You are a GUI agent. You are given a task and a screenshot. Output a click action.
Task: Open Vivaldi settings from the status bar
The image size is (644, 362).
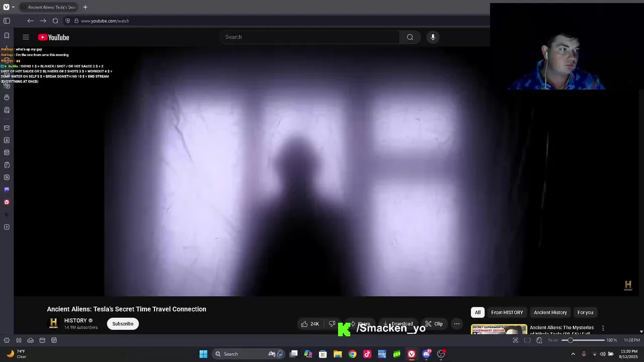click(7, 340)
